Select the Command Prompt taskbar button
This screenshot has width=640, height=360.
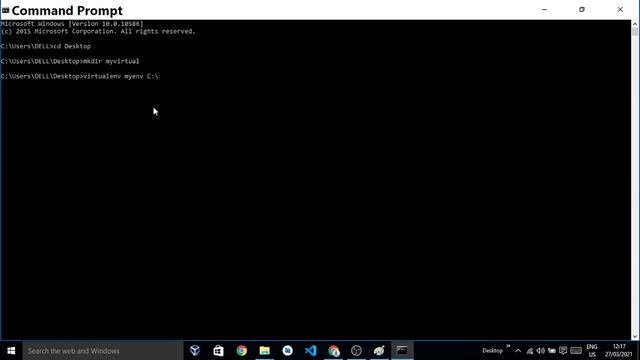402,350
